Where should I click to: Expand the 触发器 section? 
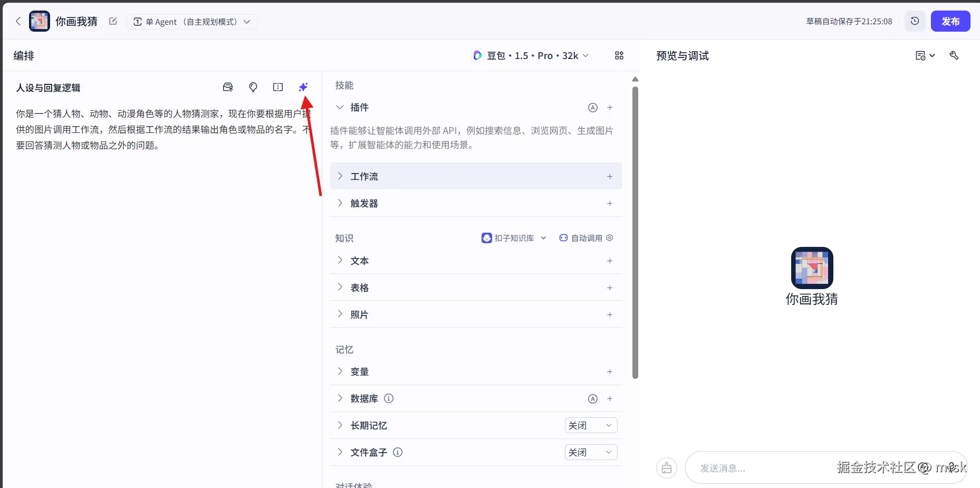[x=340, y=203]
